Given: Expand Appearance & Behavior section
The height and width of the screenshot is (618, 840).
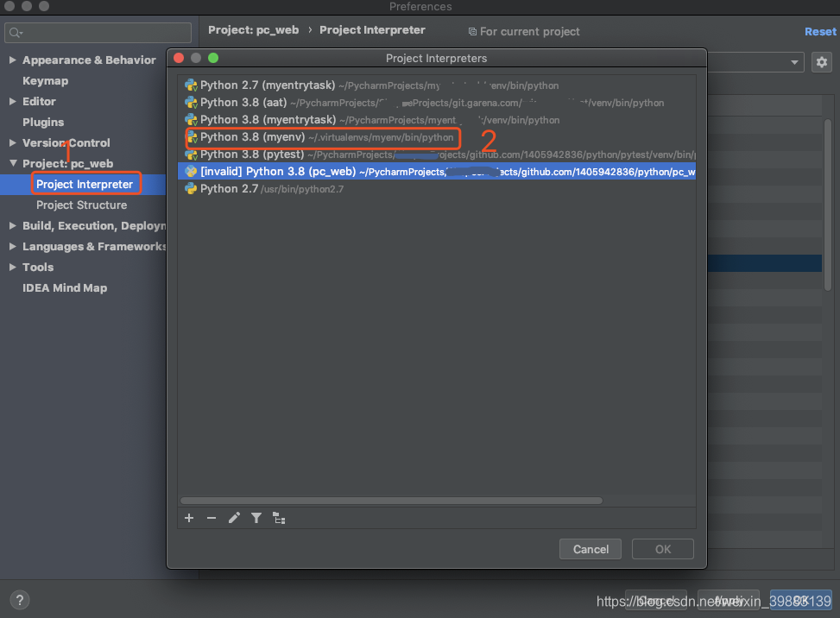Looking at the screenshot, I should click(x=12, y=60).
